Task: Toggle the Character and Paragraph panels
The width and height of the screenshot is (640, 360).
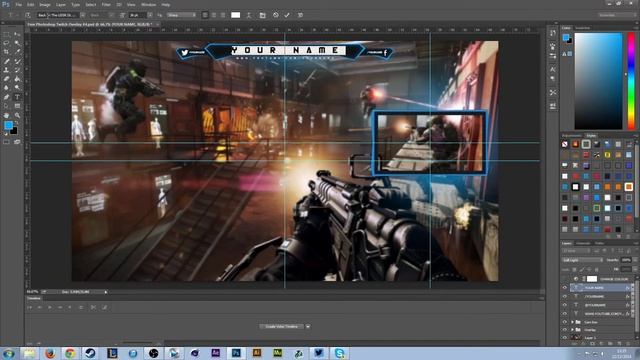Action: (x=262, y=15)
